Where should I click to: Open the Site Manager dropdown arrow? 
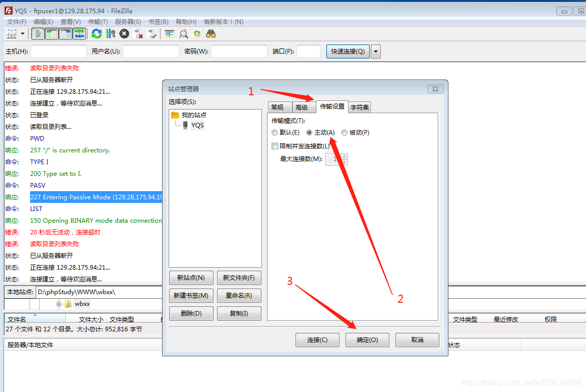click(x=23, y=34)
